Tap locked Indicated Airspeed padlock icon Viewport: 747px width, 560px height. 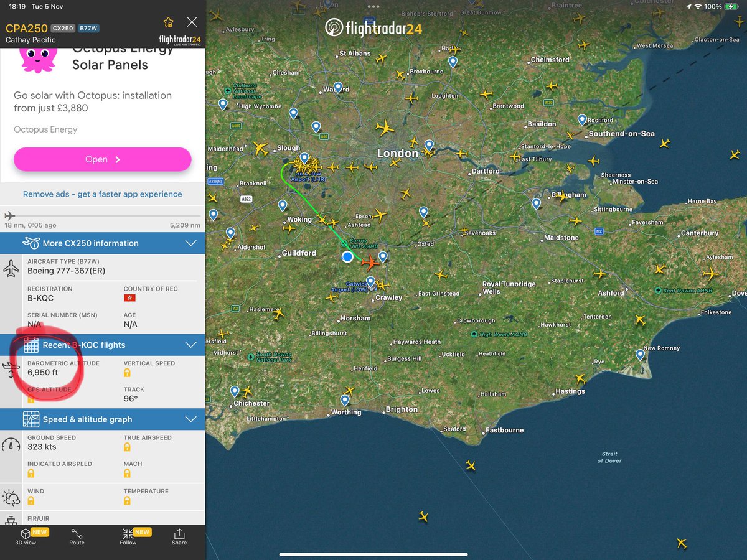pyautogui.click(x=31, y=474)
